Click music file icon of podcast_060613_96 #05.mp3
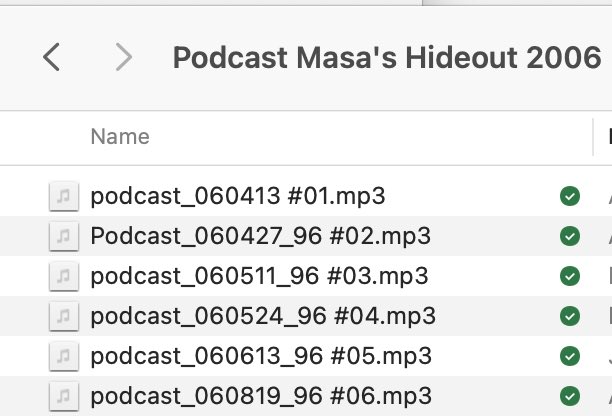 [x=64, y=356]
